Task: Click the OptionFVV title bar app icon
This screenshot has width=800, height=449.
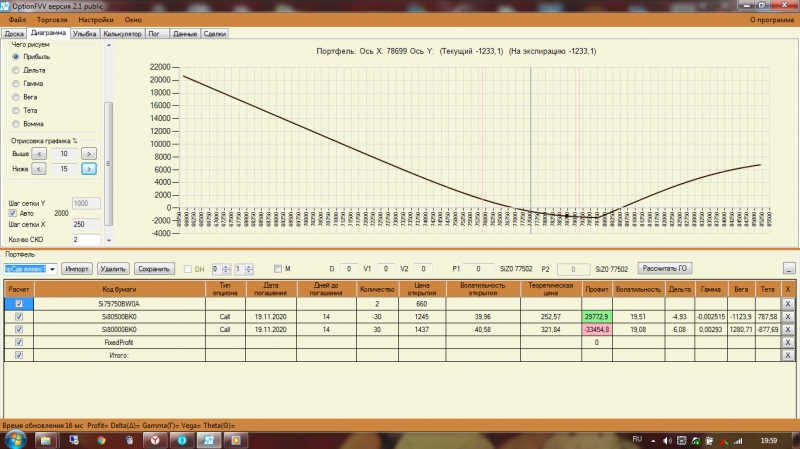Action: tap(5, 6)
